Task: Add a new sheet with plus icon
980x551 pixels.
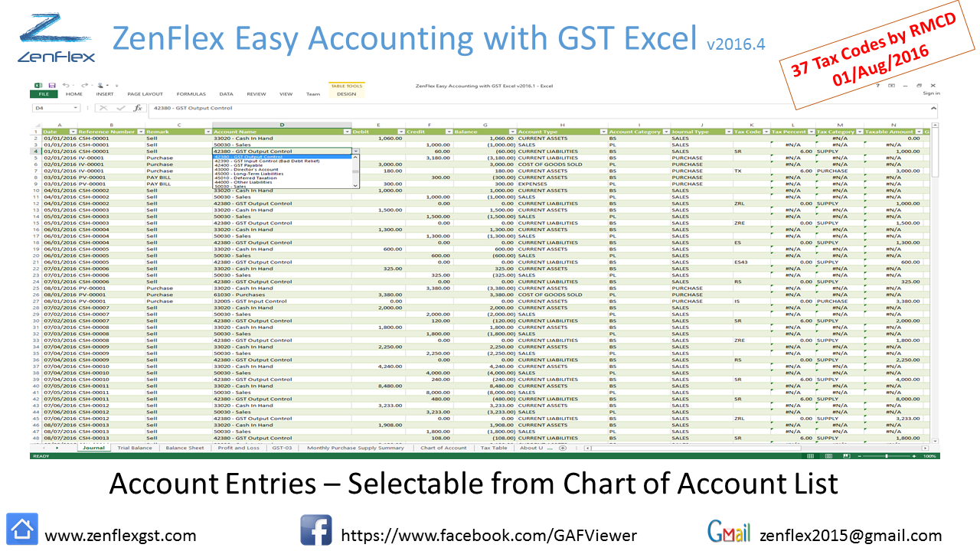Action: pos(563,448)
